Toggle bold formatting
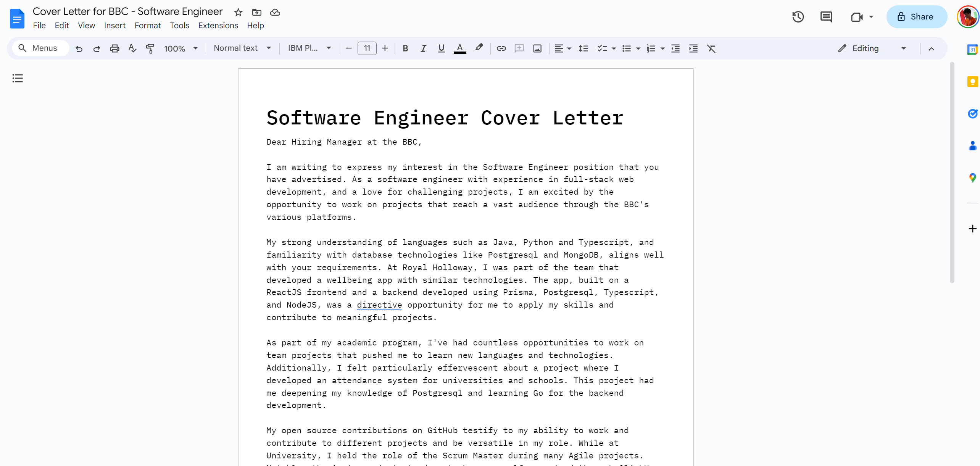 405,48
